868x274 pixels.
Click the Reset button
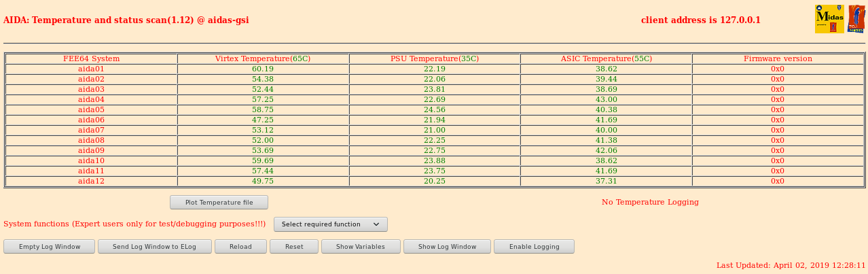tap(294, 247)
